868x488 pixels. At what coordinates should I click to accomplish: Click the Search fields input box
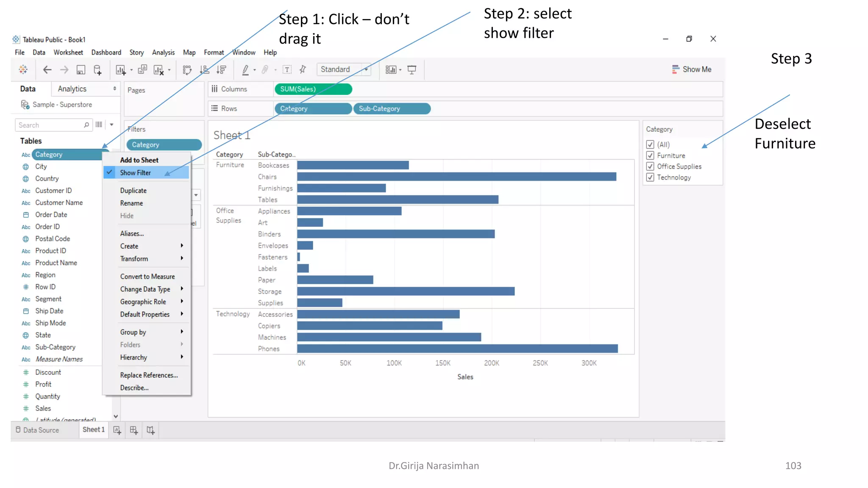pyautogui.click(x=50, y=125)
